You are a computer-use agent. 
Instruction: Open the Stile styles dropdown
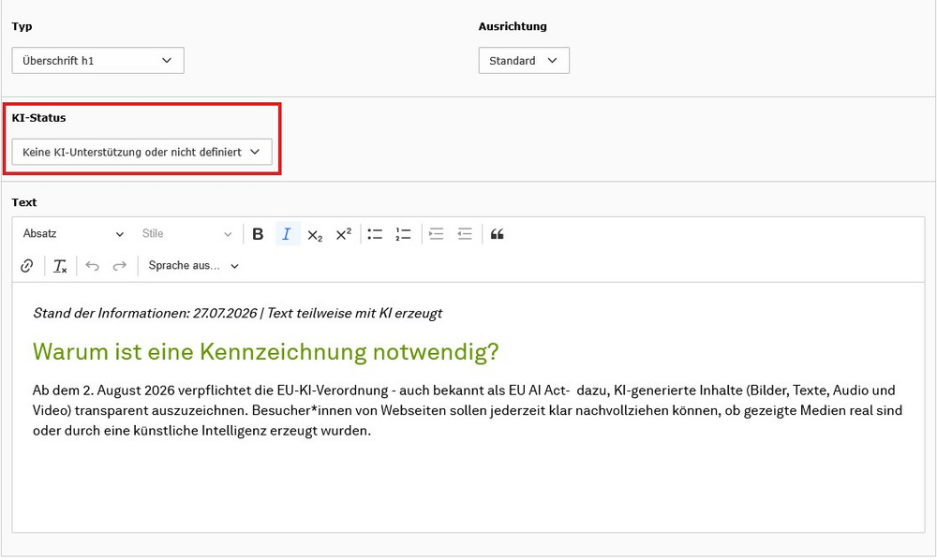coord(186,234)
